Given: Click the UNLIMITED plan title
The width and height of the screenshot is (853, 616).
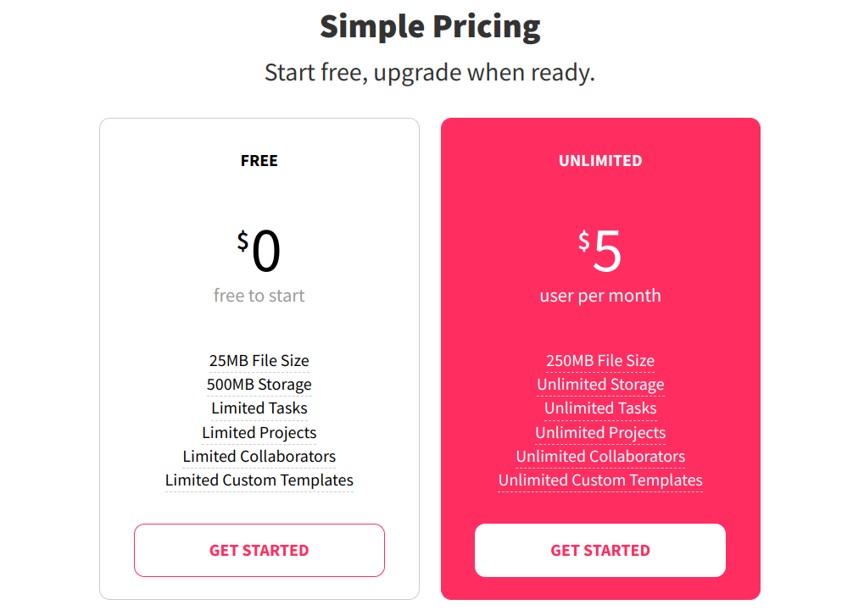Looking at the screenshot, I should click(x=600, y=161).
